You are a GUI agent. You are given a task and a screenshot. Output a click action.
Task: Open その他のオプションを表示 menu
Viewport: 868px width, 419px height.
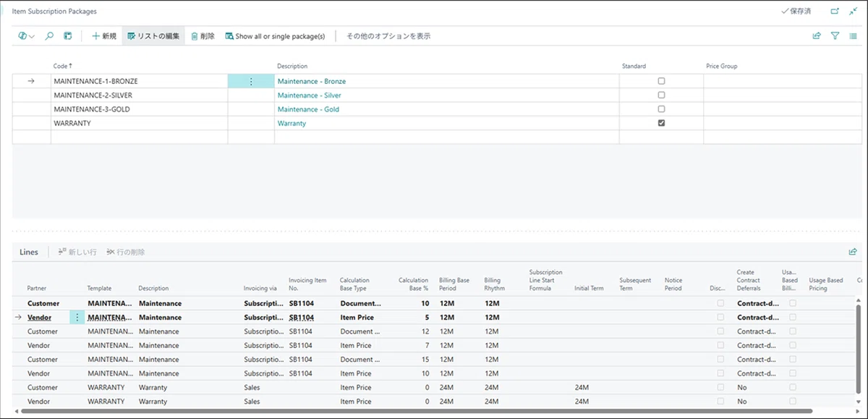click(x=388, y=35)
